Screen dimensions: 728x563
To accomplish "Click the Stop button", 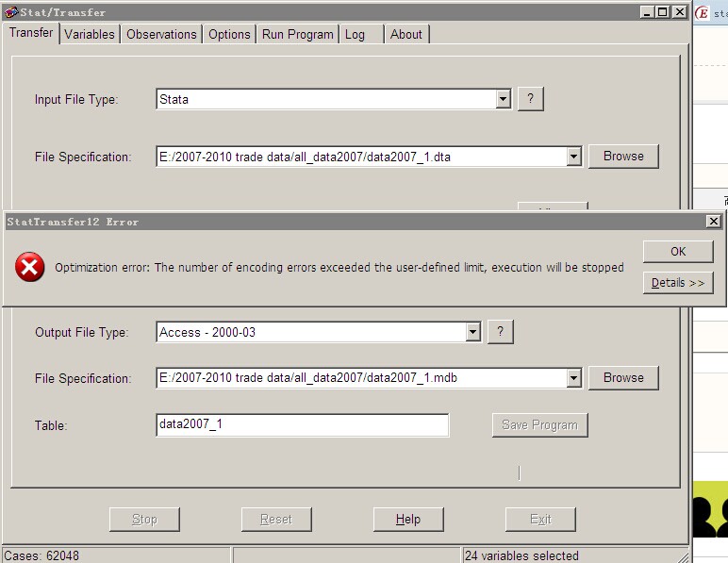I will point(144,520).
